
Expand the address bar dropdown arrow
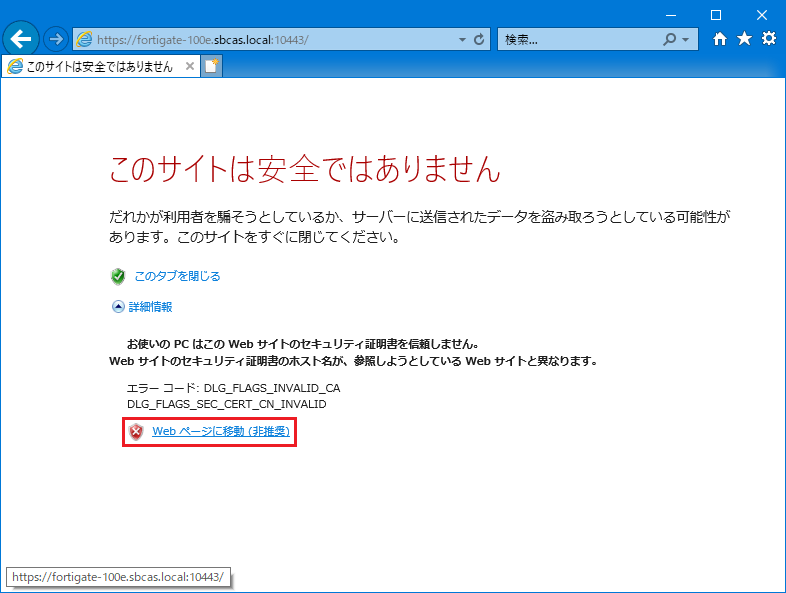point(462,40)
